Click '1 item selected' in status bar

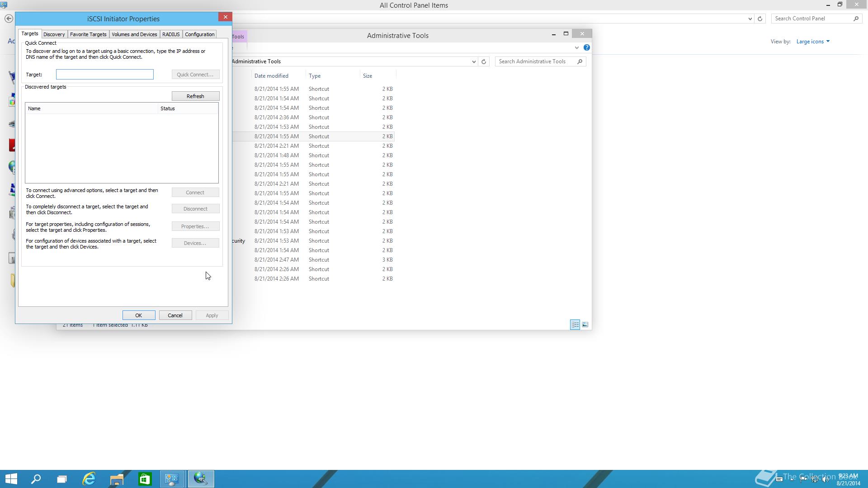pos(110,325)
